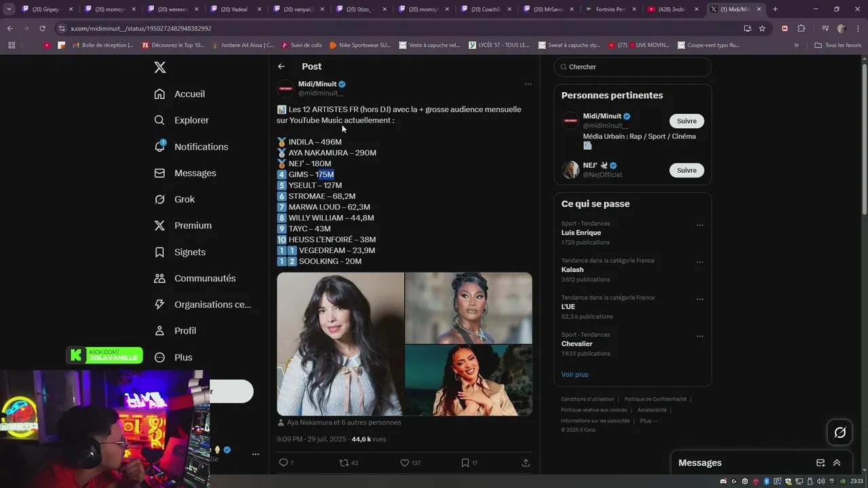Open Midi/Minuit post author profile
Screen dimensions: 868x488
(317, 84)
